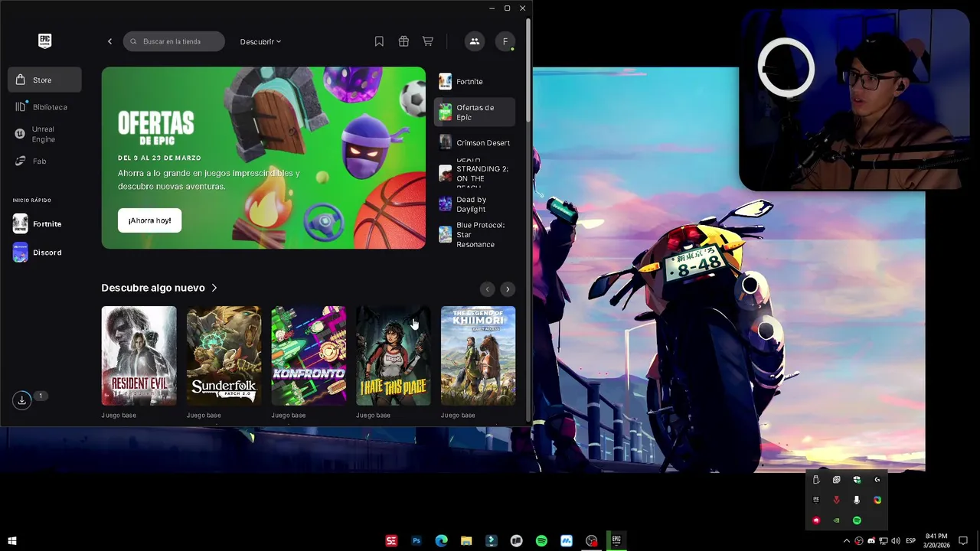Open the Windows Start menu

pos(12,540)
